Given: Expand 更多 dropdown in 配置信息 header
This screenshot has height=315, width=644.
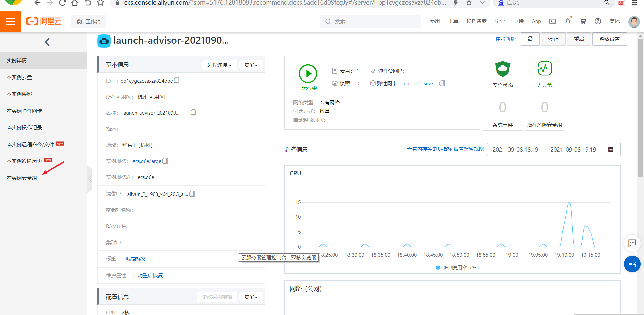Looking at the screenshot, I should [251, 297].
